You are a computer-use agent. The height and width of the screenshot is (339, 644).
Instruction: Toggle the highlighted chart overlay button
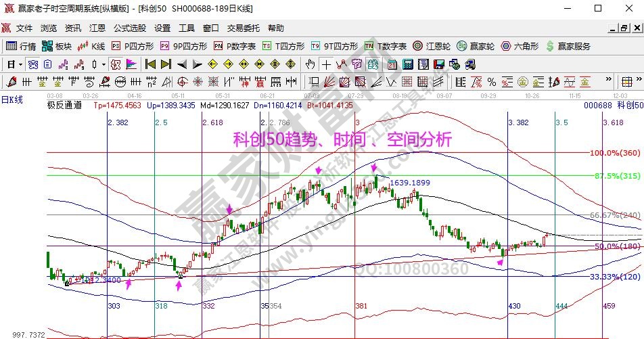pyautogui.click(x=372, y=64)
